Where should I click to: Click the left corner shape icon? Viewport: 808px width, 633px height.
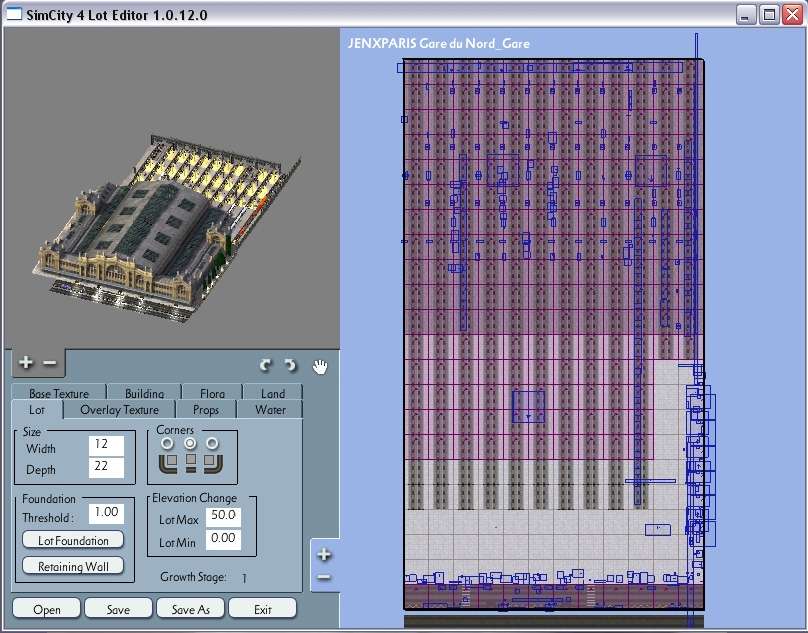point(168,463)
